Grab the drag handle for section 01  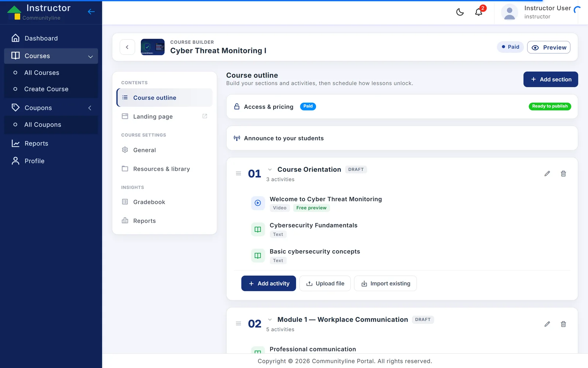pyautogui.click(x=239, y=173)
